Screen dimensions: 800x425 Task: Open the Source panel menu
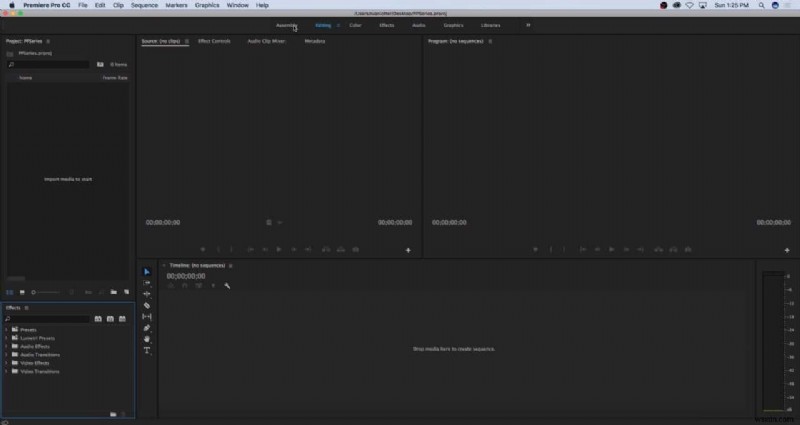[187, 41]
